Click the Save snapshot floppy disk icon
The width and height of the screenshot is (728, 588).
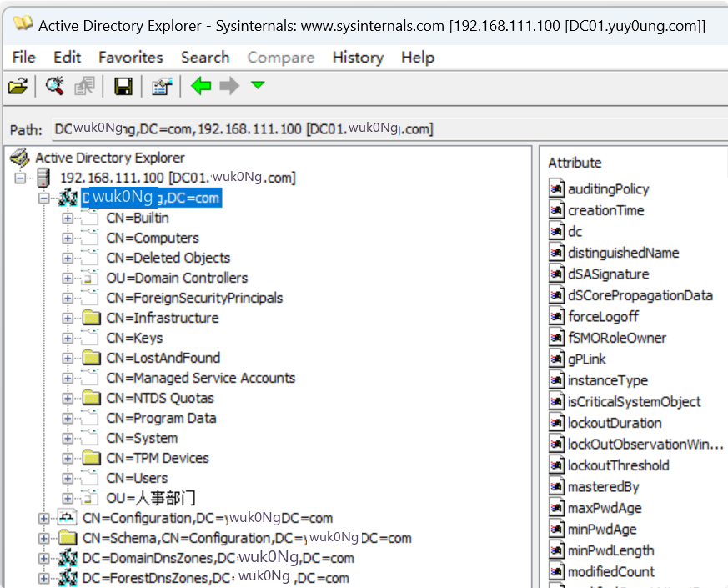[x=123, y=87]
